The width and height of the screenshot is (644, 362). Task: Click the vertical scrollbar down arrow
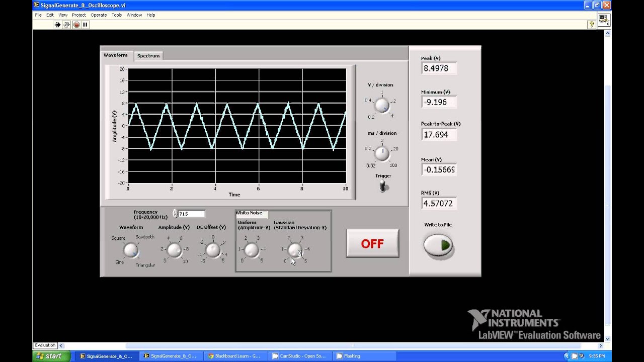click(x=608, y=339)
